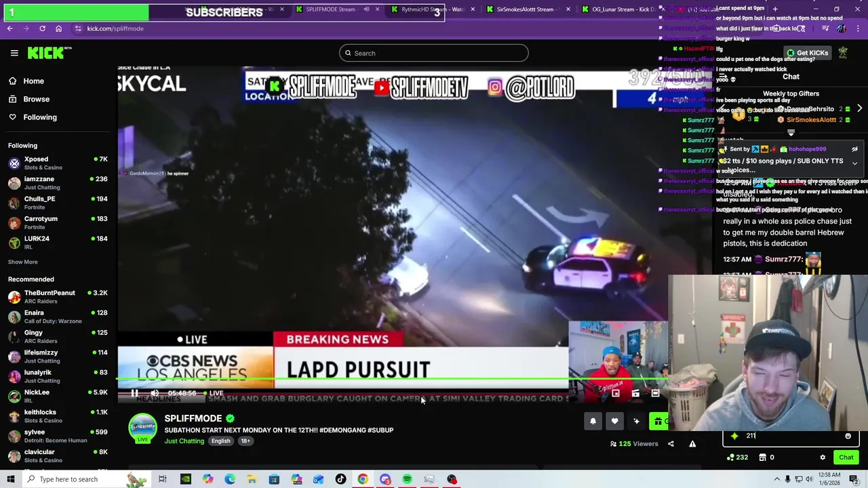The width and height of the screenshot is (868, 488).
Task: Share the stream via share icon
Action: [x=671, y=444]
